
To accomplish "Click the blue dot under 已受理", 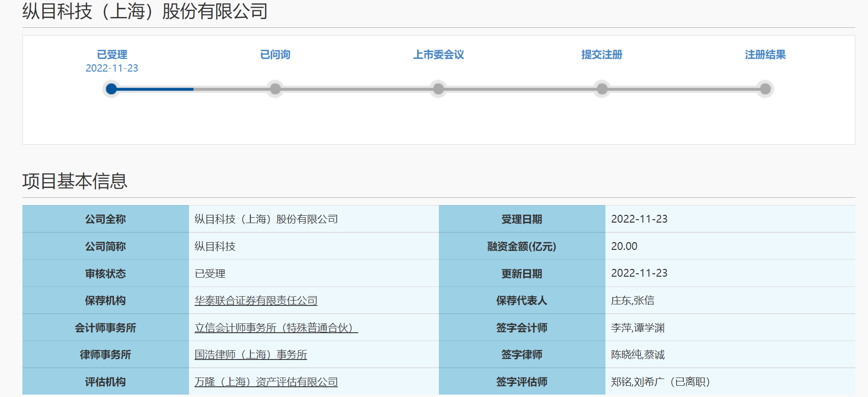I will point(112,89).
